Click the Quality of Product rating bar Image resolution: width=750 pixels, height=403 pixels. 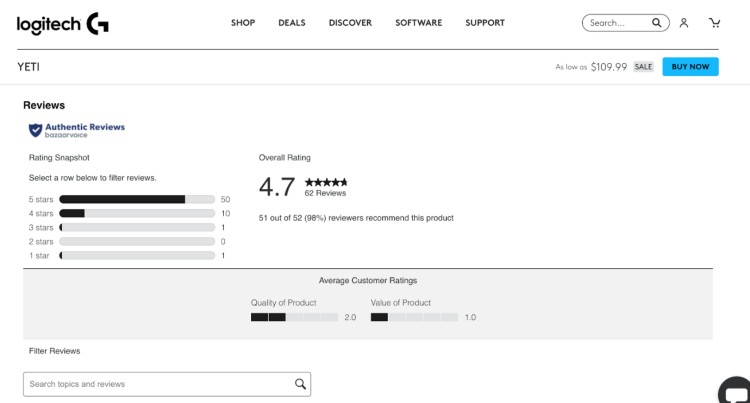pyautogui.click(x=294, y=317)
